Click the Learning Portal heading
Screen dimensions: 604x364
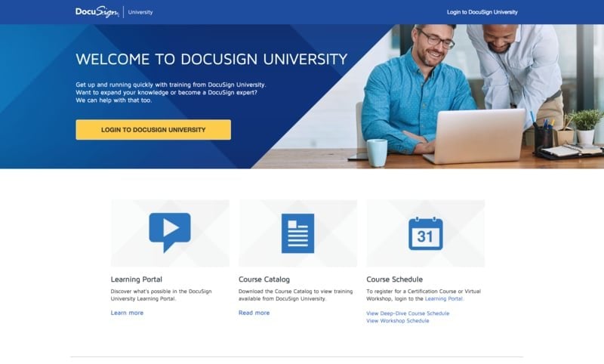137,279
